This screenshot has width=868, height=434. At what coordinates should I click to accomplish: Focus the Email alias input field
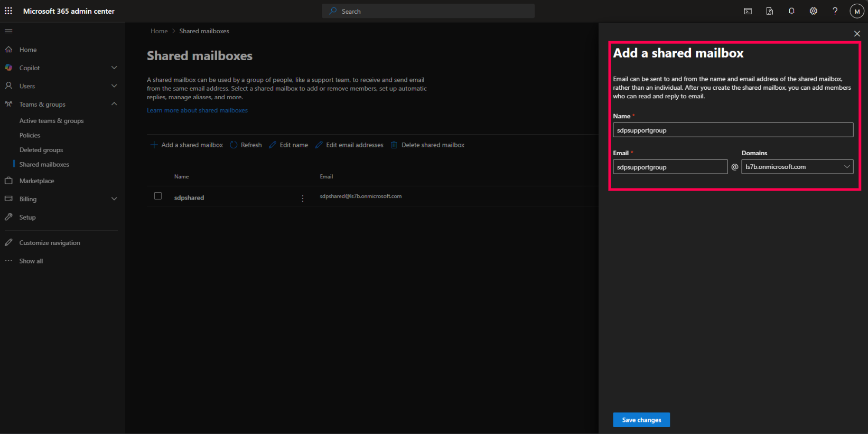[670, 167]
